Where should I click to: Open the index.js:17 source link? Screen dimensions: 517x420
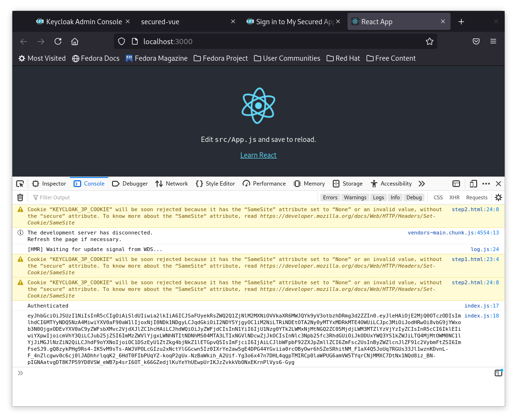482,306
